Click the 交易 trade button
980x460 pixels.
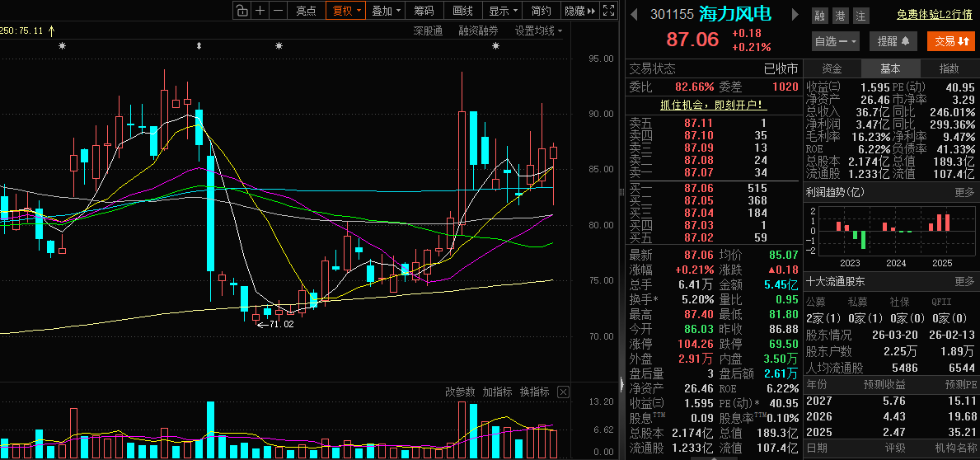pyautogui.click(x=950, y=41)
